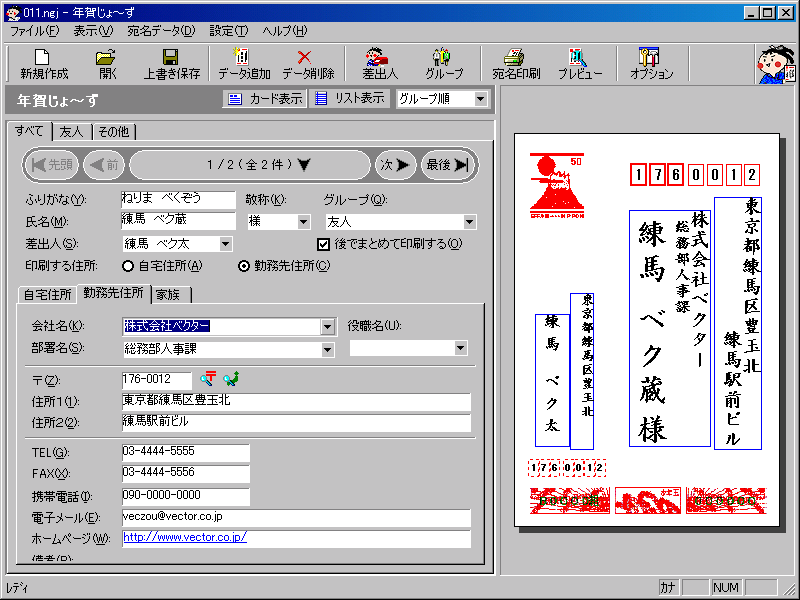
Task: Open the 役職名 job title dropdown
Action: (x=460, y=348)
